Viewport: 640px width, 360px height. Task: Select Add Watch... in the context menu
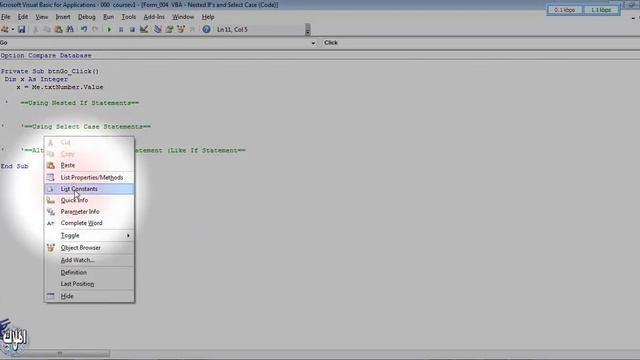pyautogui.click(x=89, y=260)
